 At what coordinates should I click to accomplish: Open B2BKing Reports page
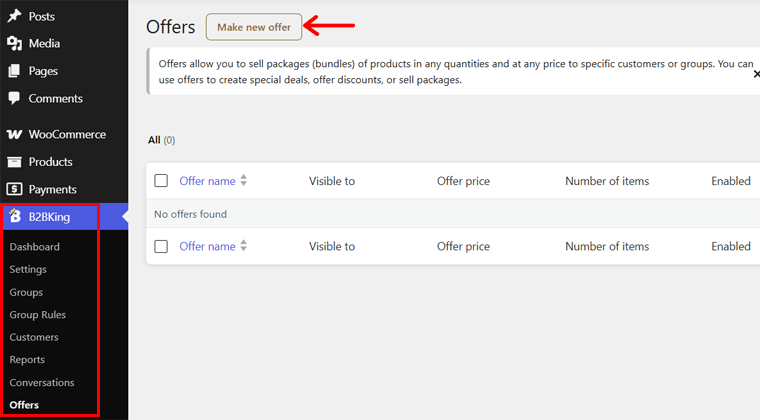tap(27, 359)
